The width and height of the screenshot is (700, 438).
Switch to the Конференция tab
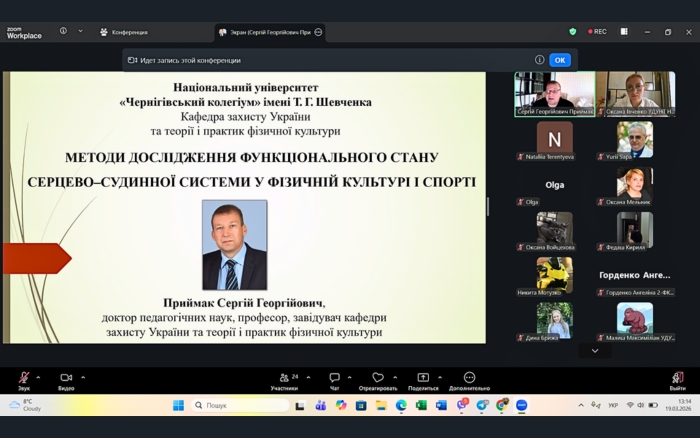click(x=124, y=32)
